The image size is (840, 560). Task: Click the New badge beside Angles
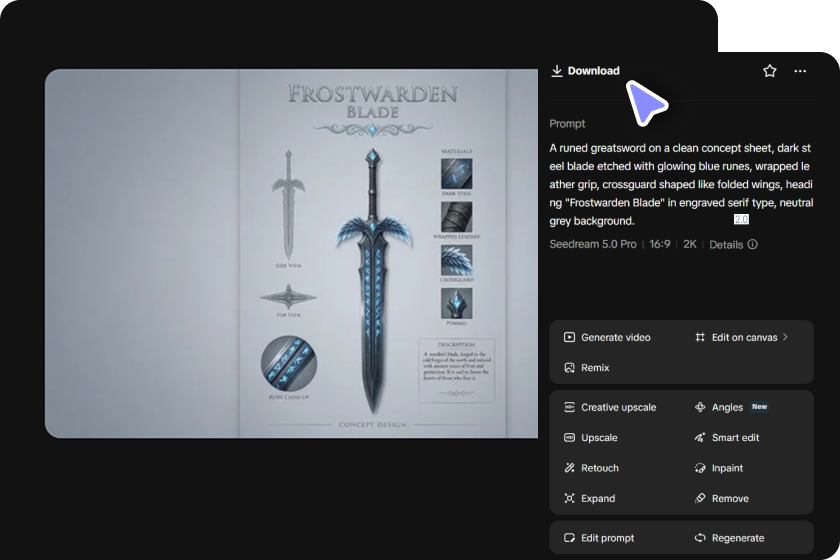[x=759, y=407]
